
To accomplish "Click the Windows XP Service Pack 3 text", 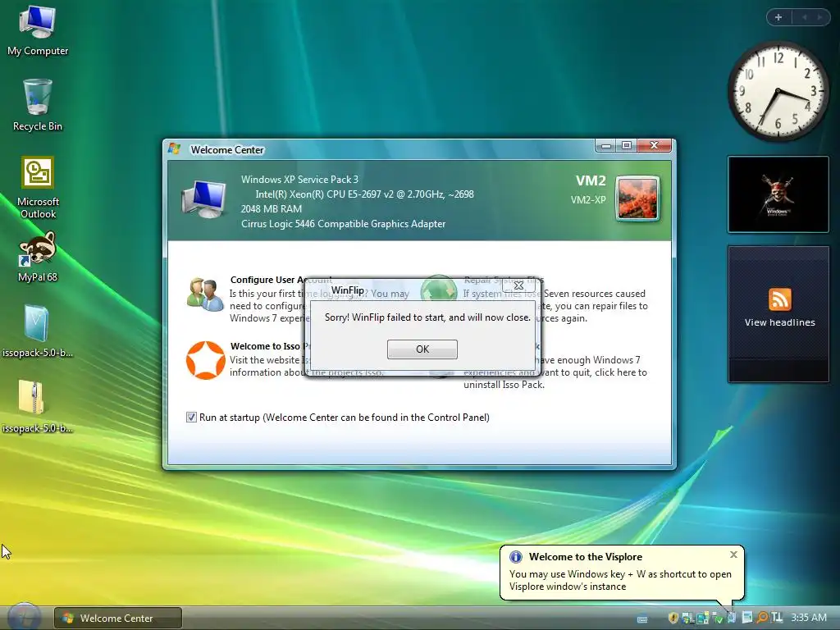I will 299,180.
